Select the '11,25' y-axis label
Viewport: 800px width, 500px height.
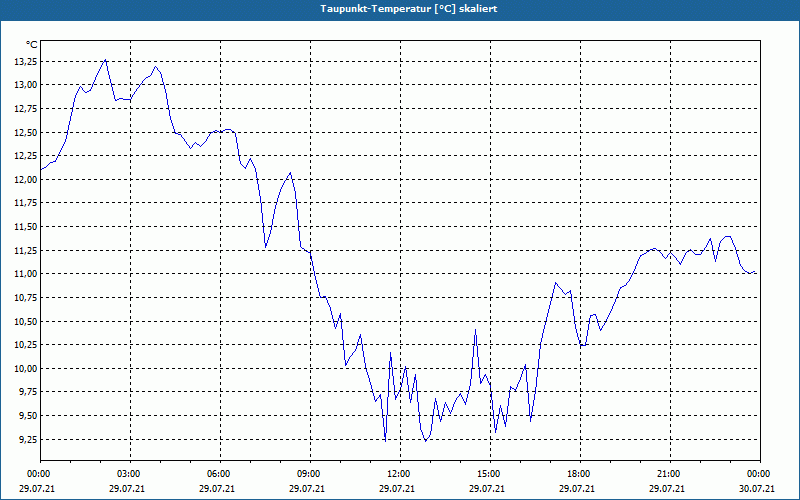[27, 251]
